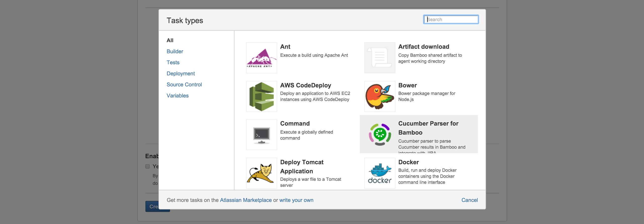
Task: Choose the Bower title text
Action: (408, 85)
